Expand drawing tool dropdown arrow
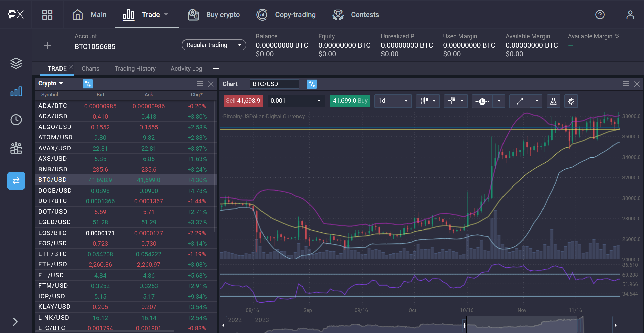Image resolution: width=644 pixels, height=333 pixels. click(537, 101)
